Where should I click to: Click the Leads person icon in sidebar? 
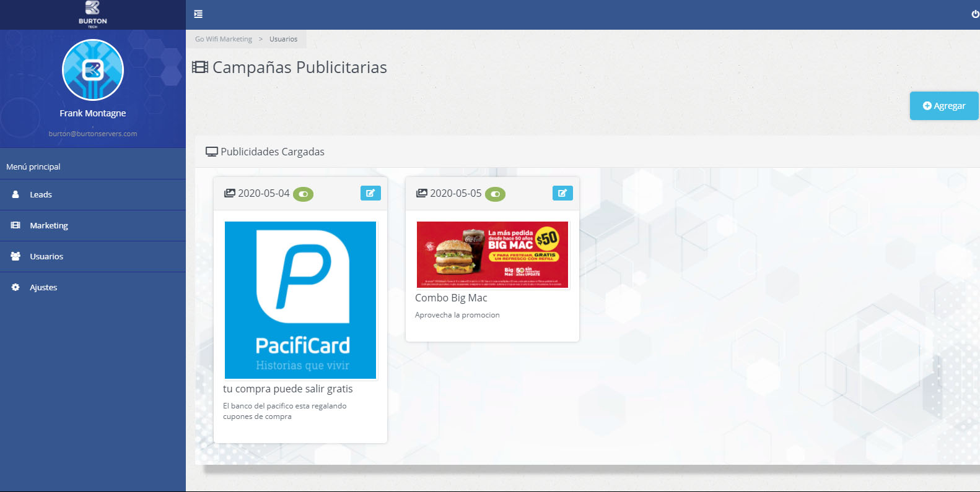click(x=15, y=194)
